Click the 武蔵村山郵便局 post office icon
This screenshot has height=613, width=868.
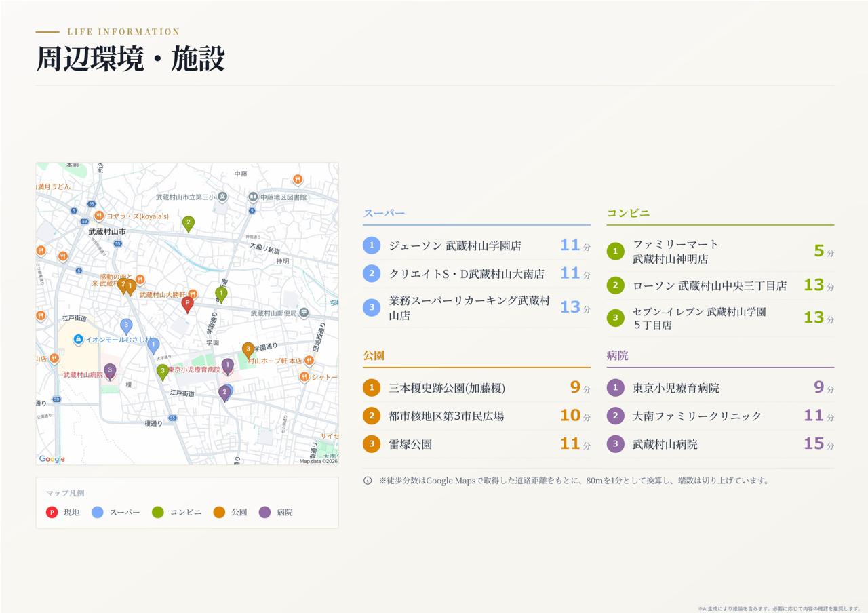pyautogui.click(x=304, y=313)
